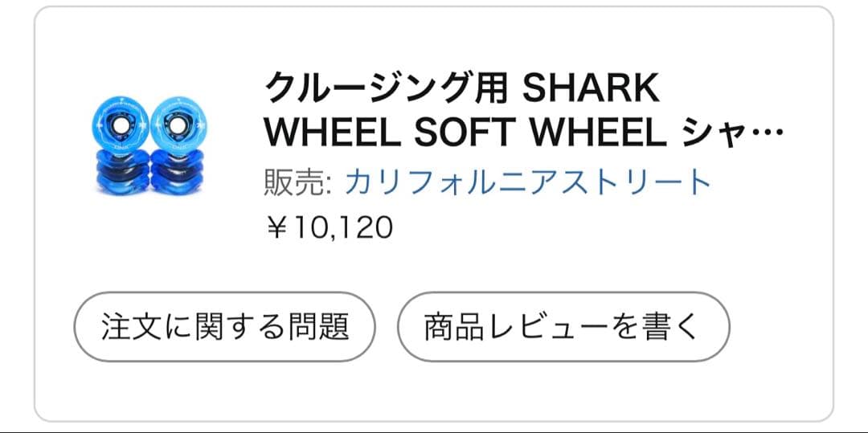The height and width of the screenshot is (433, 868).
Task: Click the word SHARK in product title
Action: [x=591, y=88]
